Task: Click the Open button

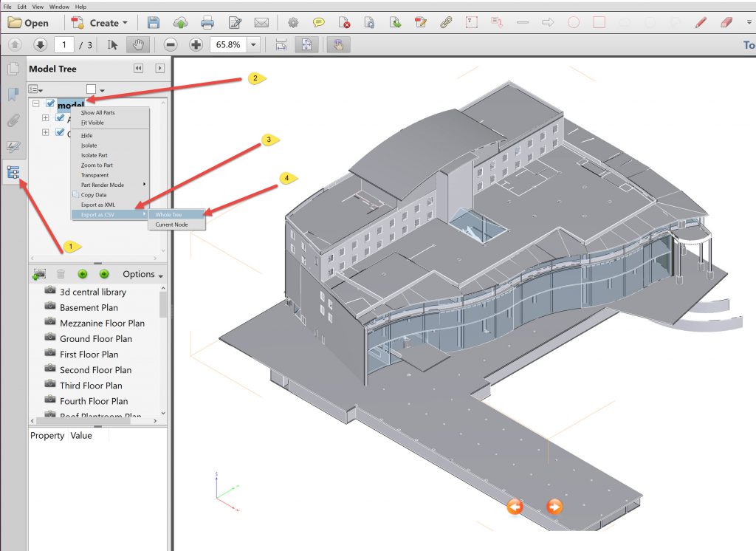Action: coord(29,22)
